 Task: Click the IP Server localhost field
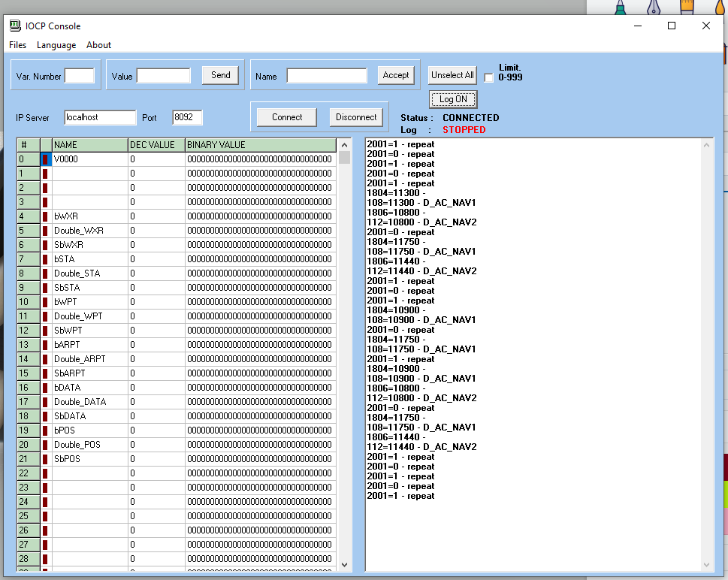pyautogui.click(x=100, y=118)
